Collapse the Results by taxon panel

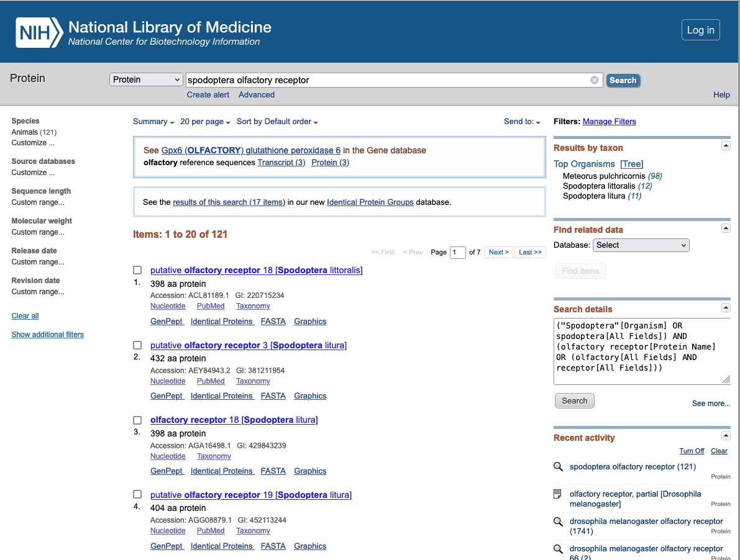725,145
